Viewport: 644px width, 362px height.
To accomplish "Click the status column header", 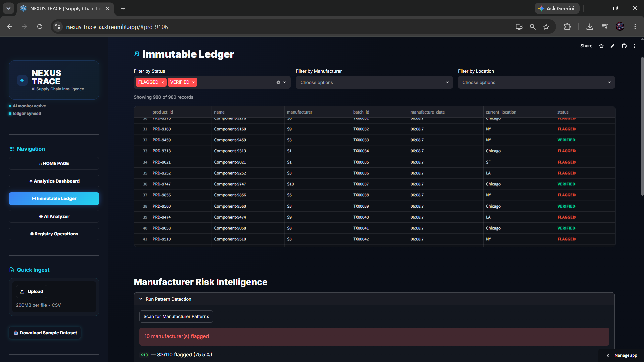I will [585, 112].
